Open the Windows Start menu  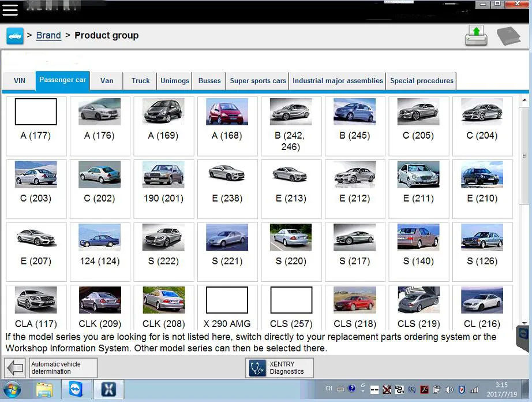pyautogui.click(x=13, y=390)
